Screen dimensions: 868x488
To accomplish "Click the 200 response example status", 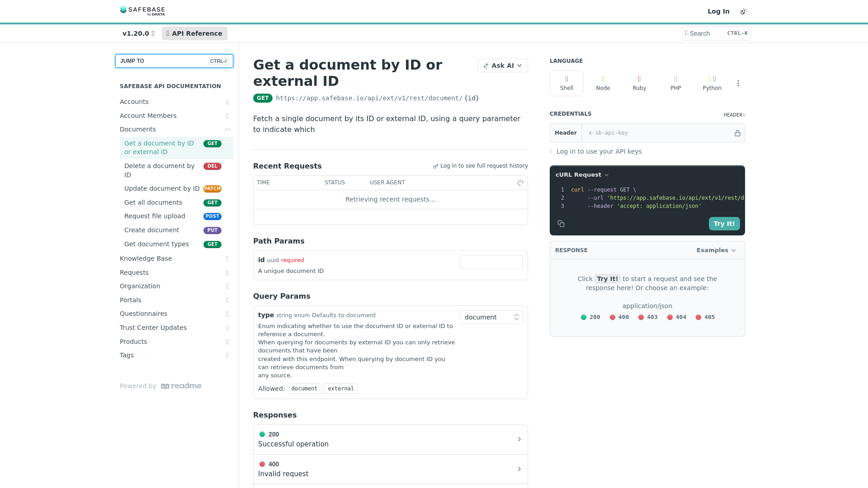I will pos(590,317).
